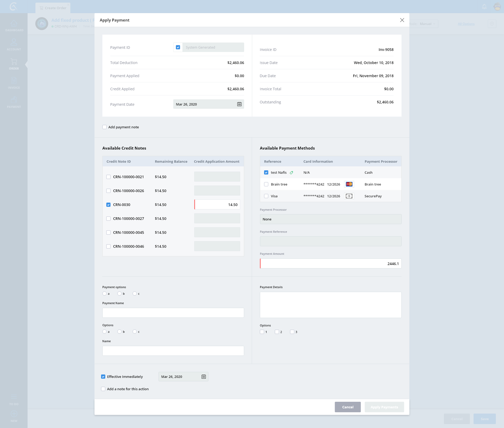The image size is (504, 428).
Task: Click the Apply Payments button
Action: (x=384, y=407)
